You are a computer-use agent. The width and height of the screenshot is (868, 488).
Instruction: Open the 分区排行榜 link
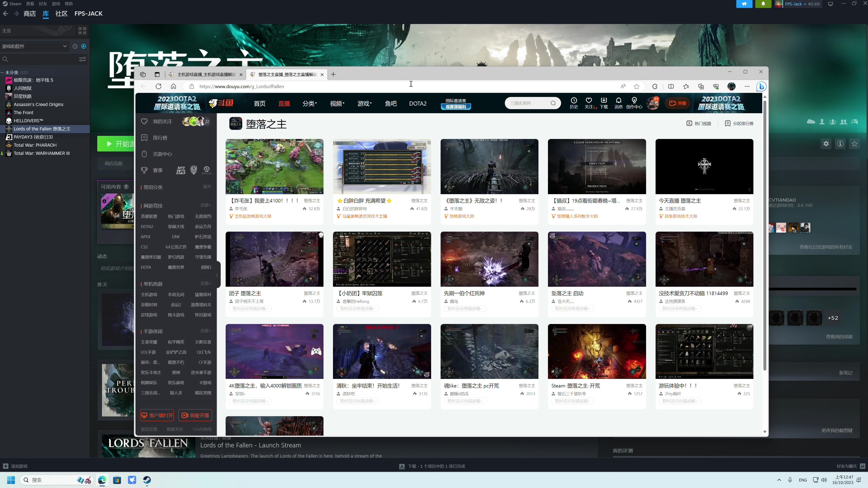739,123
